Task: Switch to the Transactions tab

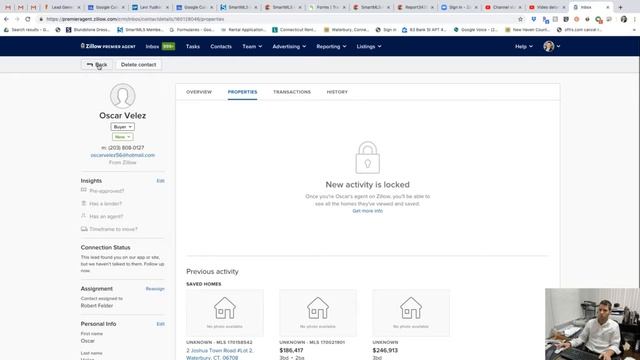Action: pos(292,92)
